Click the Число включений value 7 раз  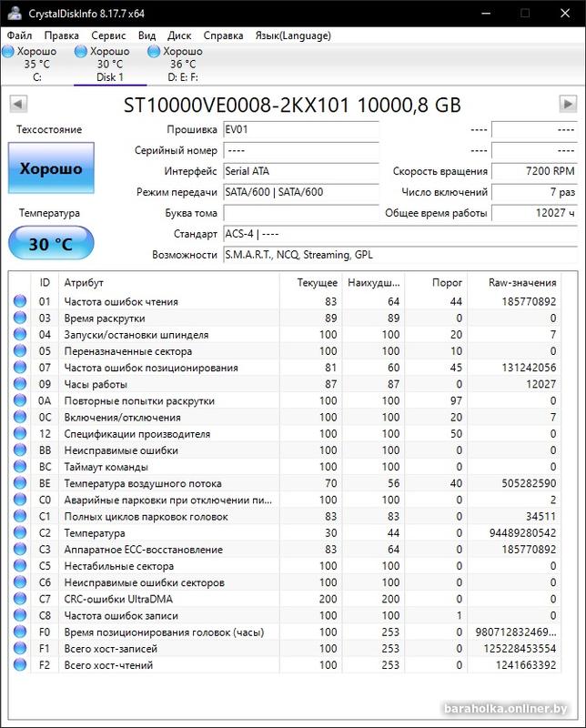click(x=534, y=192)
